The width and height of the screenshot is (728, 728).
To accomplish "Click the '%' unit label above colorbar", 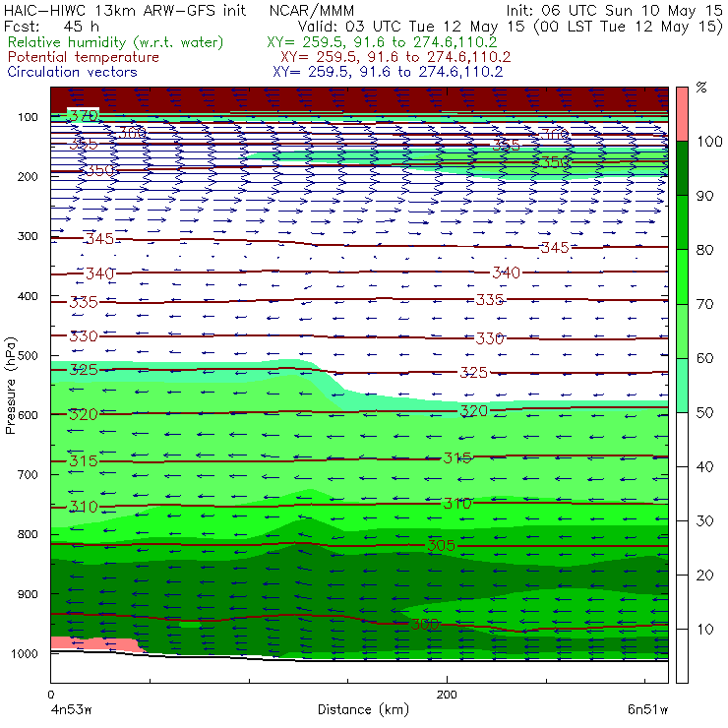I will pyautogui.click(x=701, y=88).
